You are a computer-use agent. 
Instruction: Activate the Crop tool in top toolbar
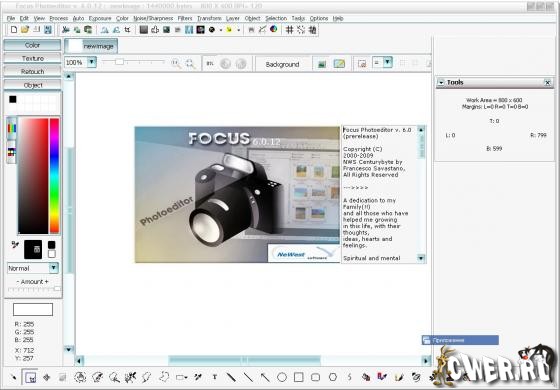(128, 30)
